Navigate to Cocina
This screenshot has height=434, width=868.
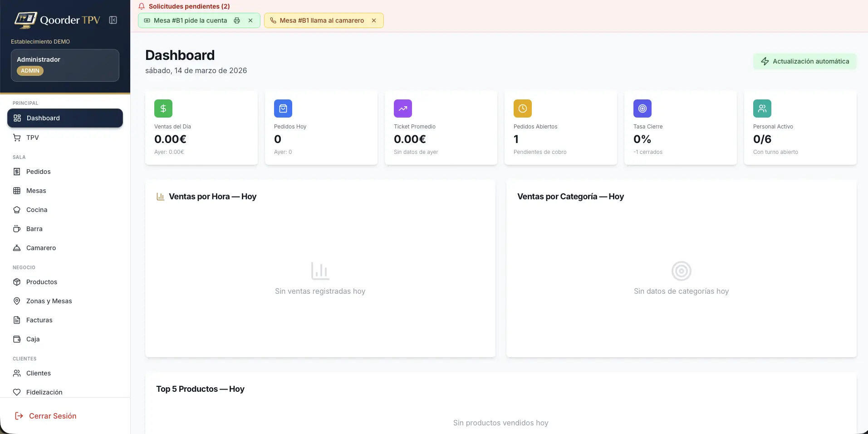[x=37, y=210]
